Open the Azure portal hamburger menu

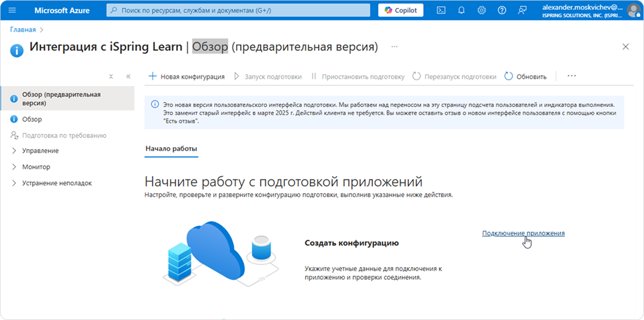pyautogui.click(x=13, y=10)
